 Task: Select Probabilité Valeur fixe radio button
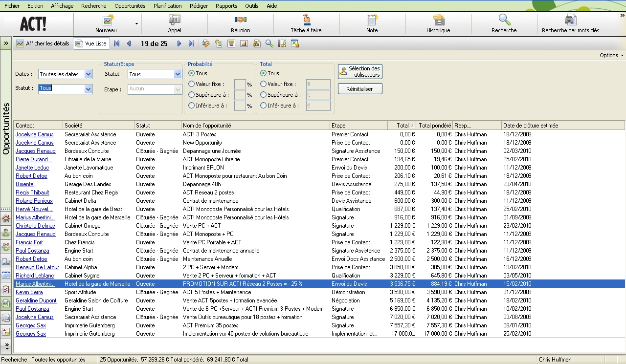point(192,84)
